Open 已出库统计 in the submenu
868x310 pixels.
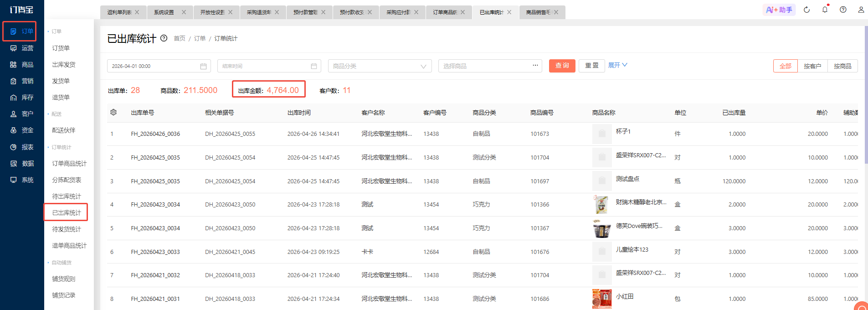coord(67,213)
